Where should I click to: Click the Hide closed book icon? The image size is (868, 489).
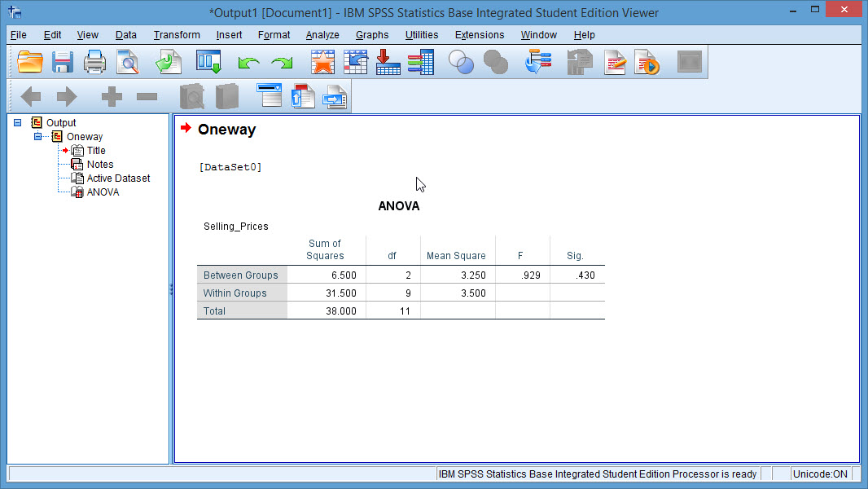click(227, 96)
